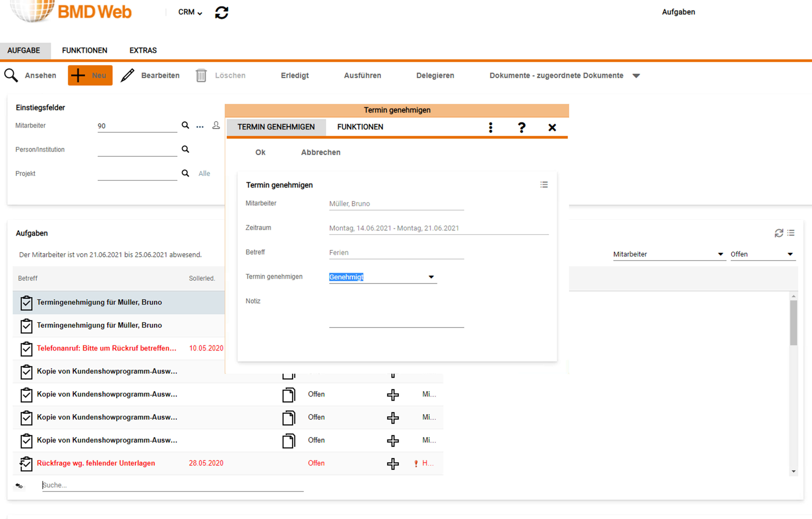Click the detail list icon on the Termin card

click(x=544, y=184)
